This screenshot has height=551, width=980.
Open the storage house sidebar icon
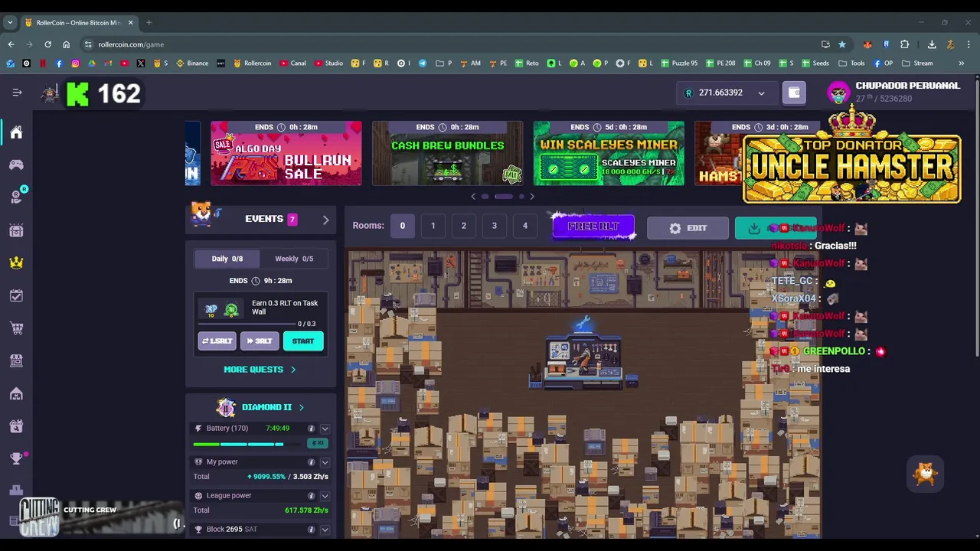tap(16, 393)
